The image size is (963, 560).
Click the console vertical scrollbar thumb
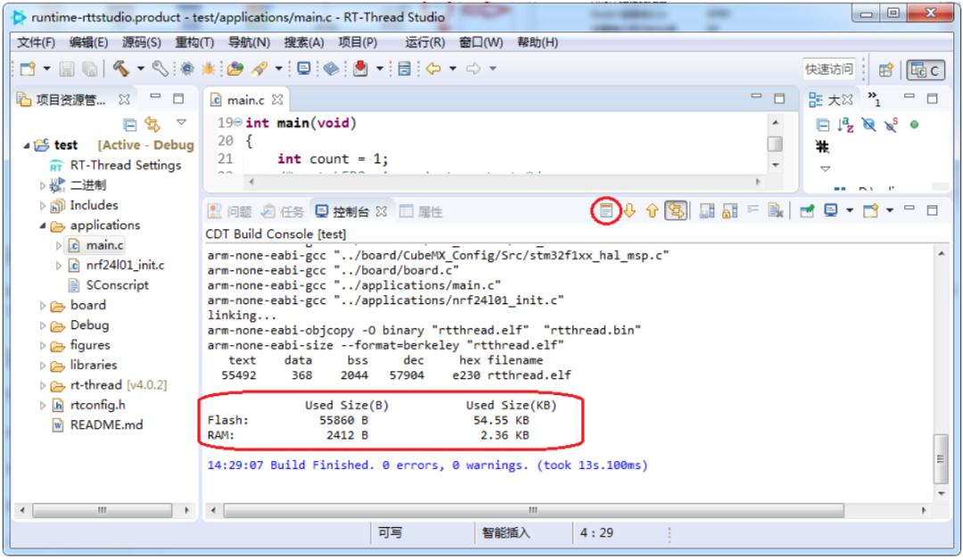941,458
